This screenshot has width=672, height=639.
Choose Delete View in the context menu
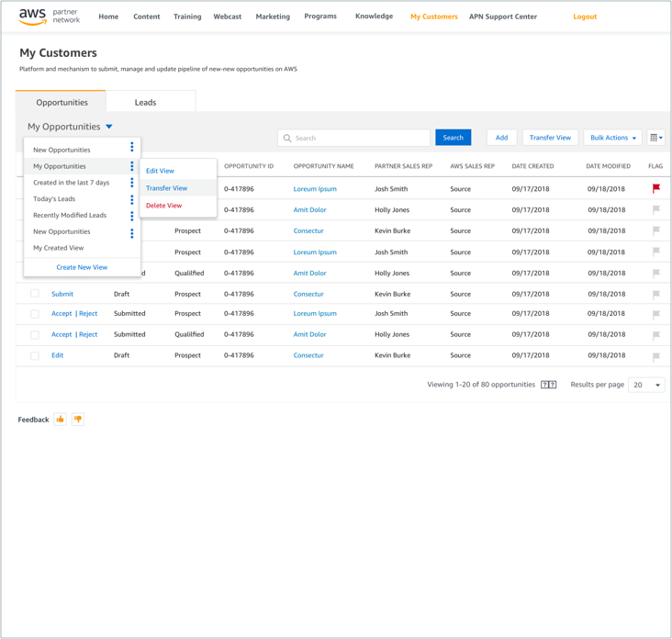pos(163,206)
